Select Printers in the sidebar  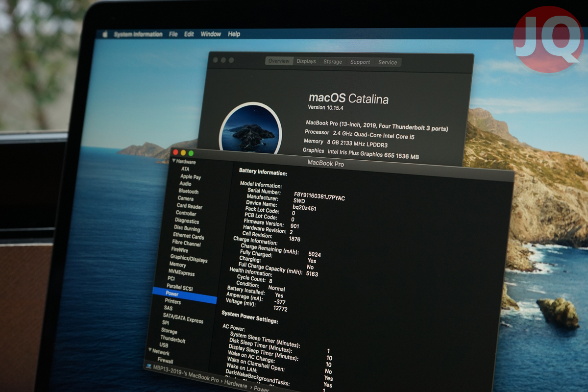(173, 301)
